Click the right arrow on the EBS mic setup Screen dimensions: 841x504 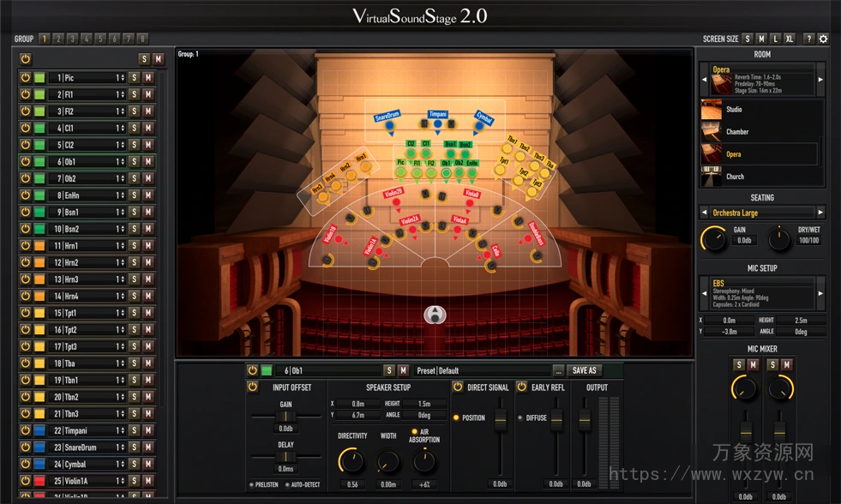(x=821, y=294)
